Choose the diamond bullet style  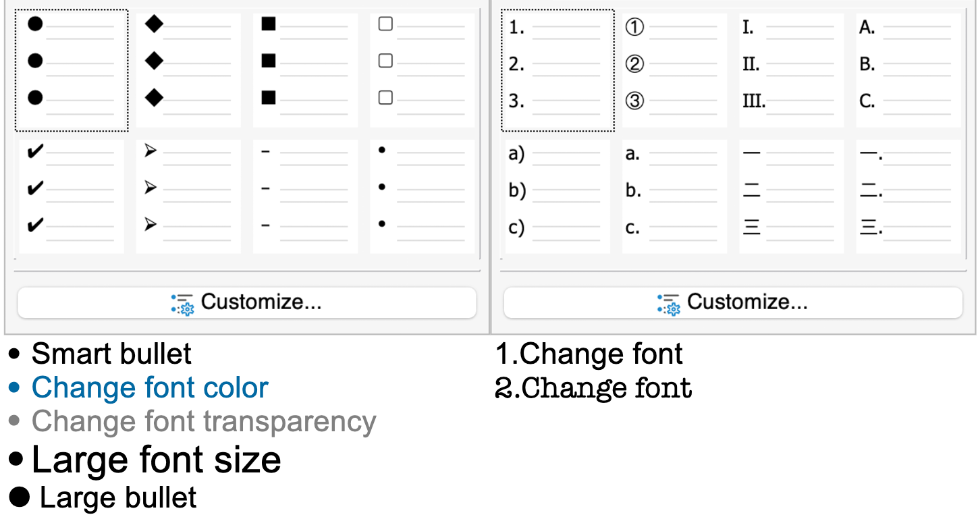[x=188, y=70]
